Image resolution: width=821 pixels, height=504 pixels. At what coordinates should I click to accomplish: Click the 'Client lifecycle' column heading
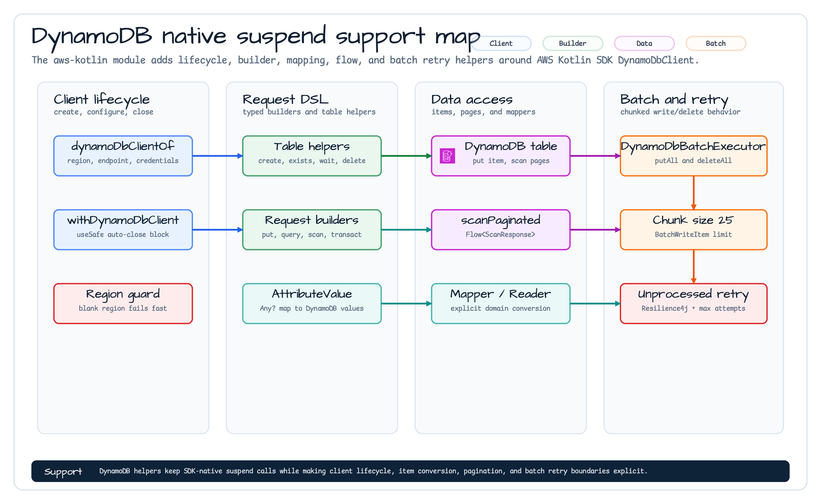(102, 100)
